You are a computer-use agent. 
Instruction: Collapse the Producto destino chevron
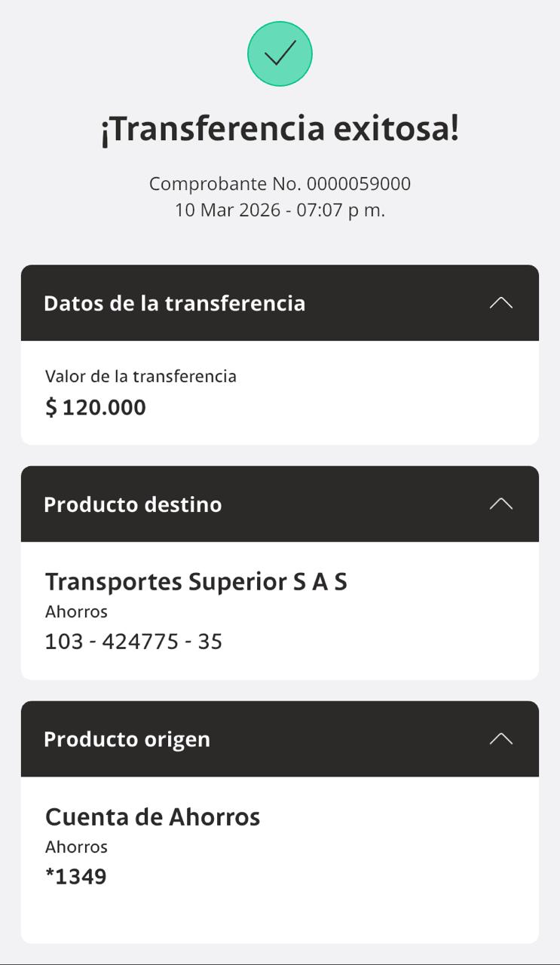(500, 504)
